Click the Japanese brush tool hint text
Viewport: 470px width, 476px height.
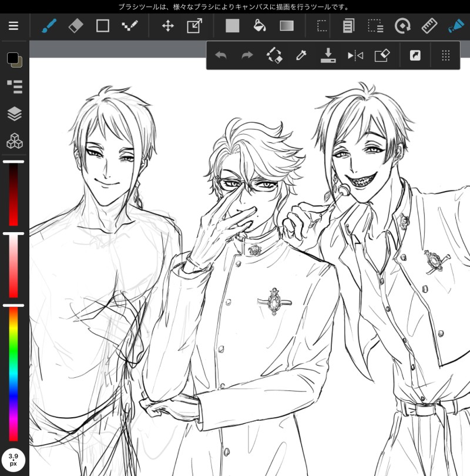pos(234,6)
